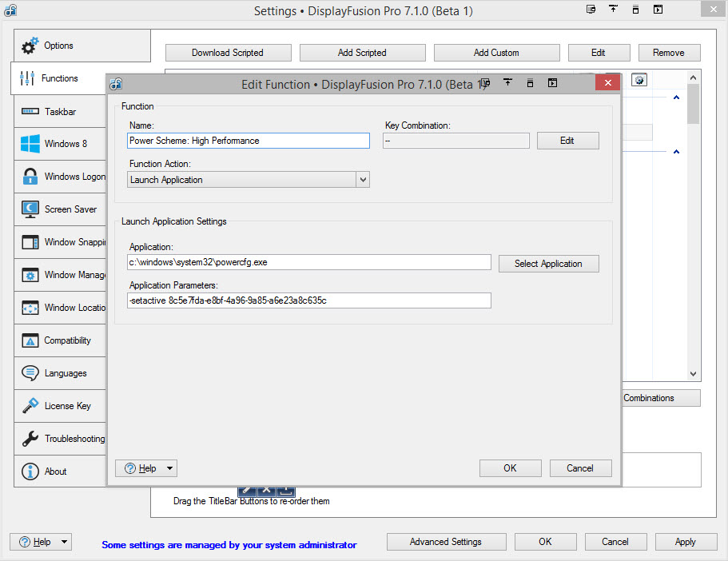Click the Advanced Settings button
728x561 pixels.
click(446, 542)
